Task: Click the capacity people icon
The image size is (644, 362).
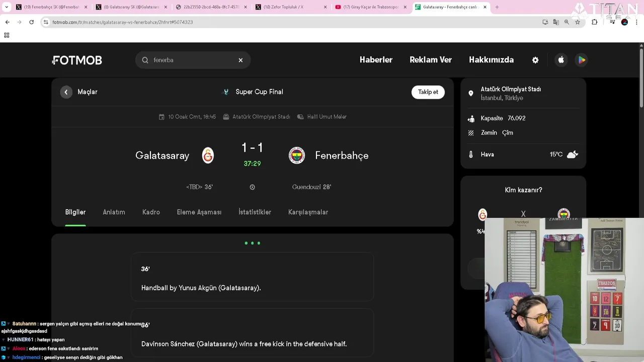Action: pyautogui.click(x=471, y=119)
